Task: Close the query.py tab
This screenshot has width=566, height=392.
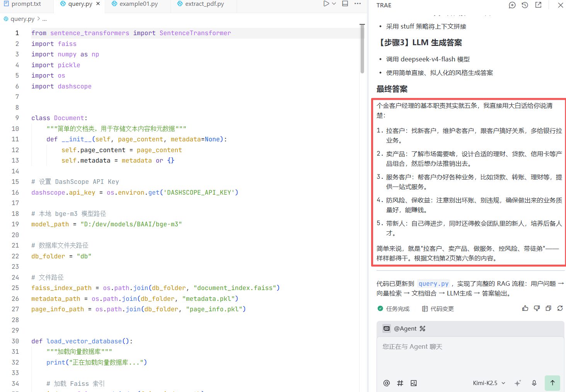Action: point(98,4)
